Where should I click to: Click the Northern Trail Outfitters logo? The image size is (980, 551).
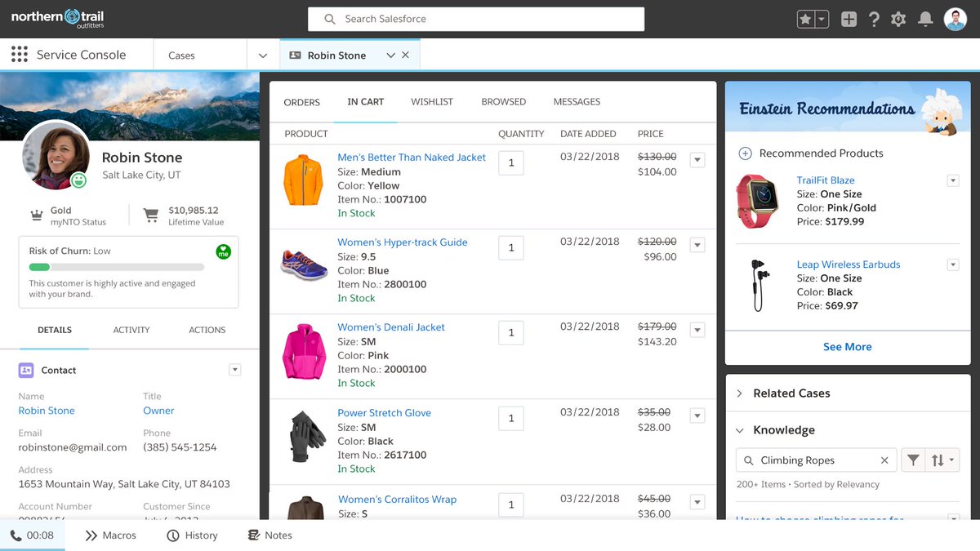click(x=57, y=19)
